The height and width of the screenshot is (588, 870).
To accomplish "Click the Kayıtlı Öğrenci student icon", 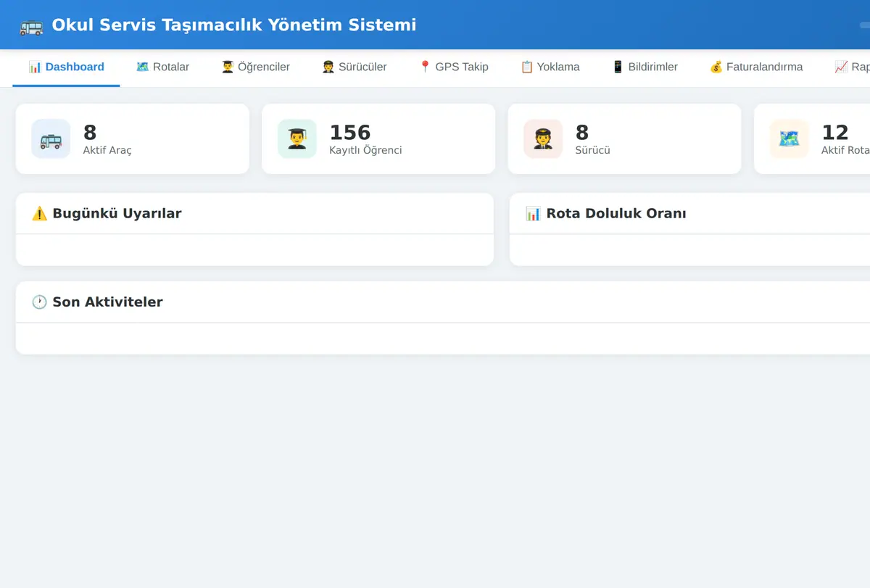I will point(297,138).
